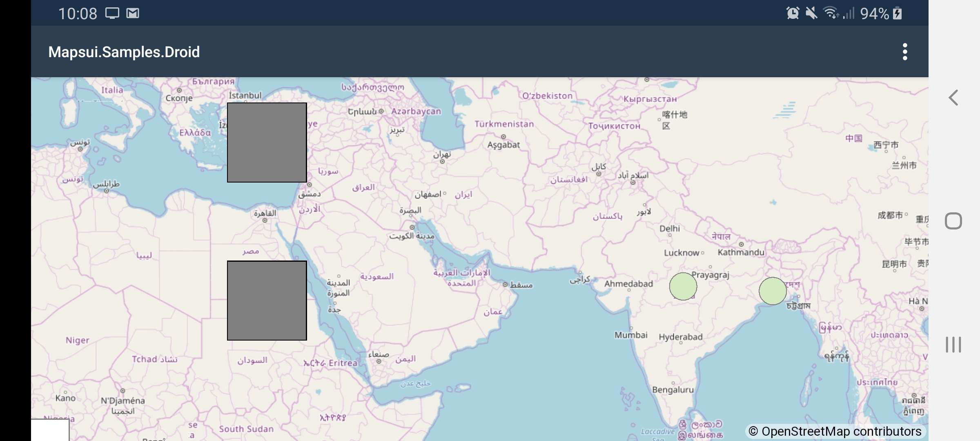980x441 pixels.
Task: Click the white box at the bottom-left map corner
Action: (x=50, y=430)
